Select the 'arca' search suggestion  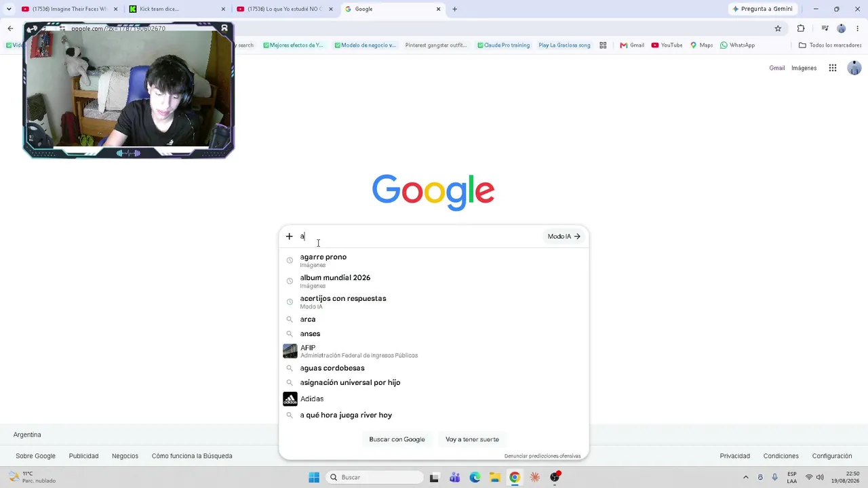[434, 319]
